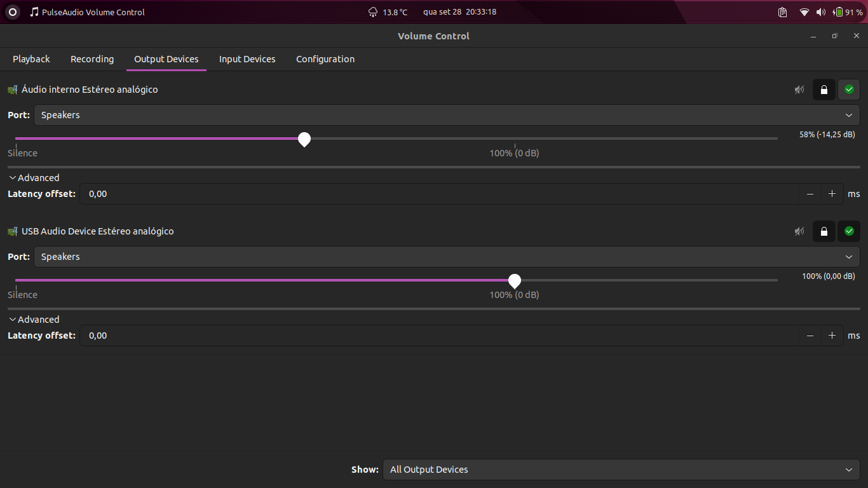Click the USB Audio Device sound card icon

pos(13,231)
